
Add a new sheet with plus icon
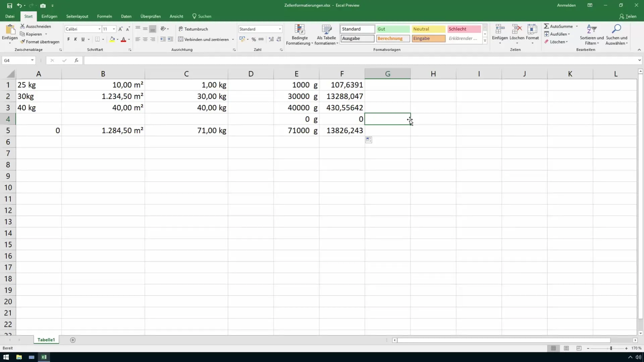[73, 340]
